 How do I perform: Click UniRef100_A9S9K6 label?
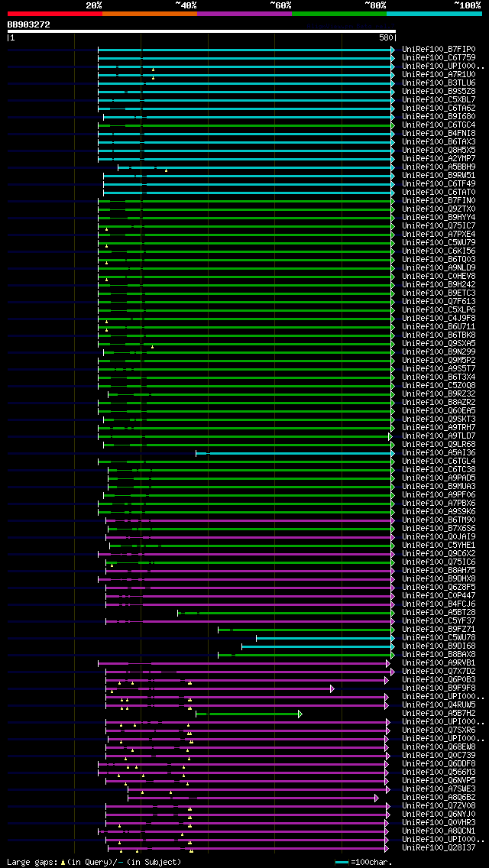coord(439,512)
